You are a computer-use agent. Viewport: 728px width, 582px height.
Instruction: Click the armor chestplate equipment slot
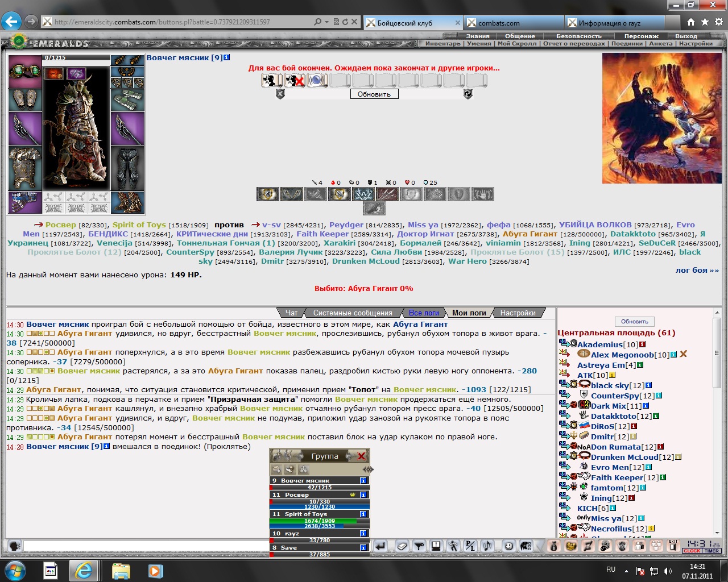click(25, 168)
